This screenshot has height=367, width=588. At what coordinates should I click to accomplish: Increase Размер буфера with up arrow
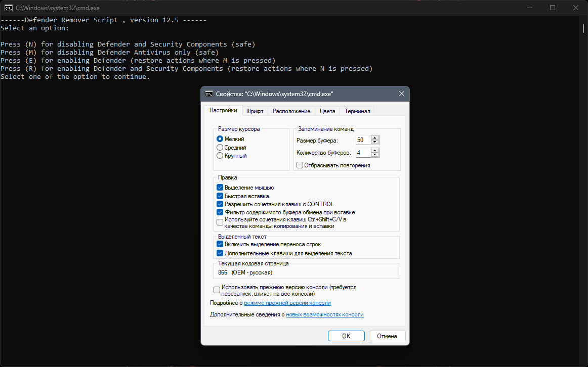point(374,138)
